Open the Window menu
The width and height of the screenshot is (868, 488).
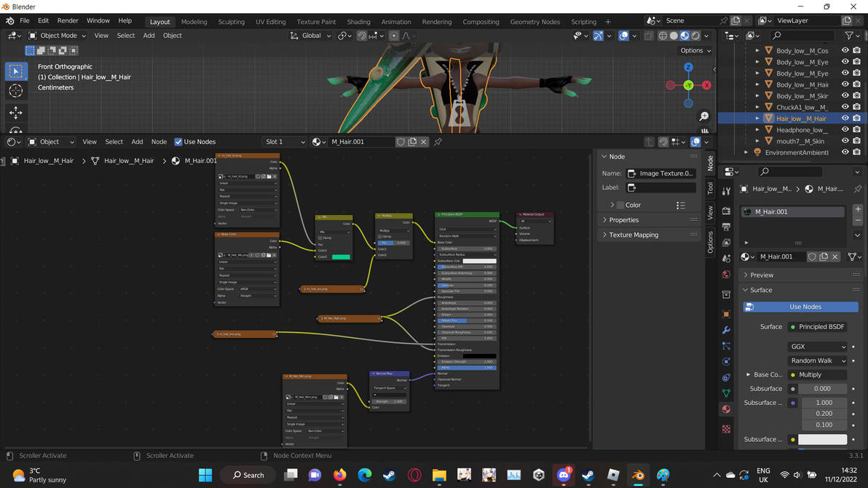click(98, 20)
